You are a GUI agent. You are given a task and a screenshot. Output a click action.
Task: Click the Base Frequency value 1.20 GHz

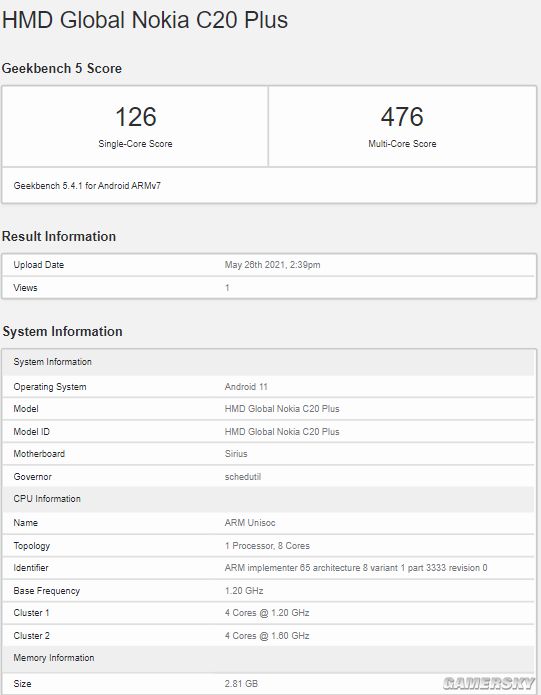244,591
